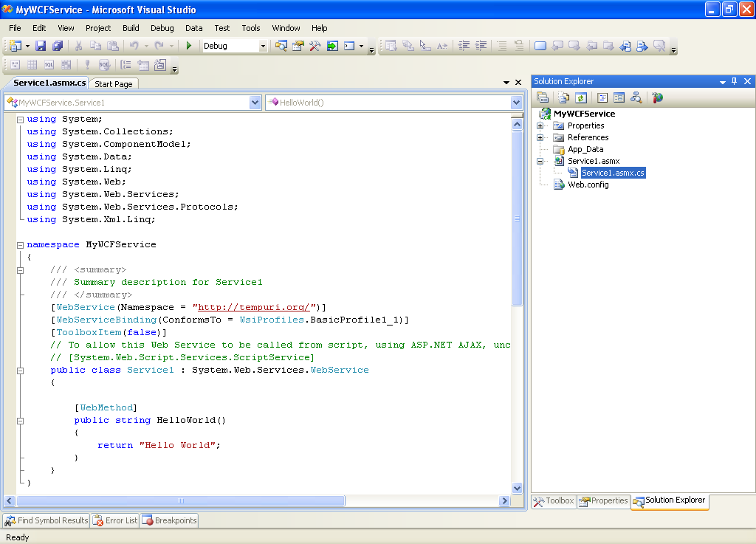Viewport: 756px width, 544px height.
Task: Open the Build menu
Action: 131,28
